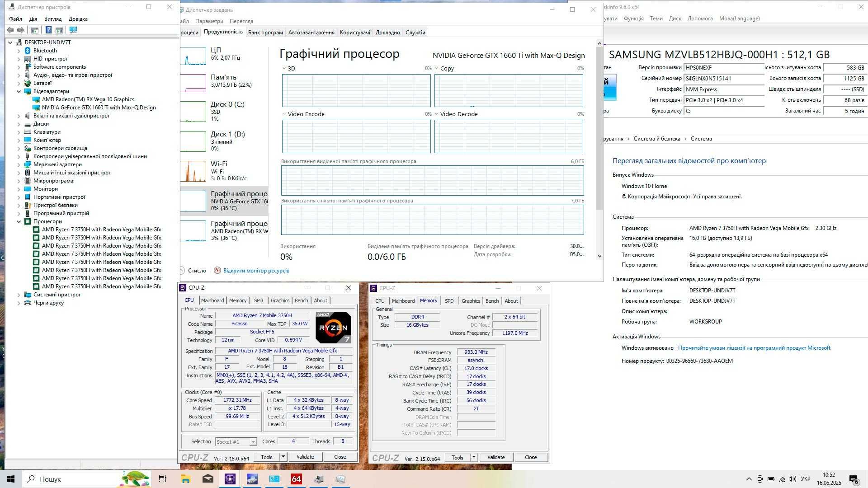Expand the Bluetooth category
The image size is (868, 488).
[x=19, y=51]
